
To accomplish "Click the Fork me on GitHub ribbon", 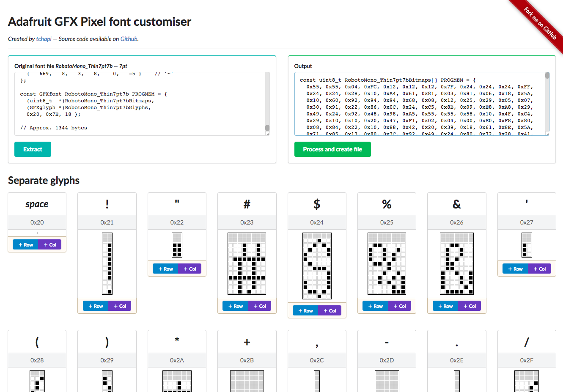I will click(540, 23).
